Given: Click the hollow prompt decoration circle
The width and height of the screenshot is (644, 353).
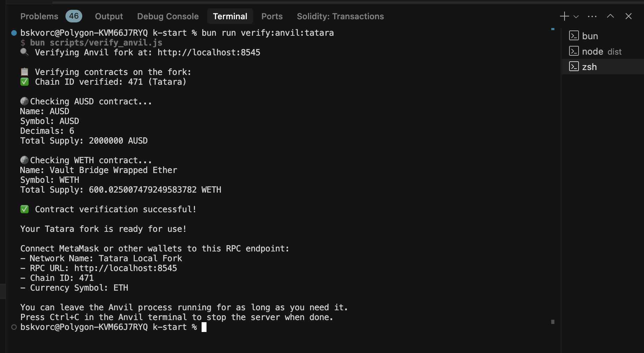Looking at the screenshot, I should coord(14,327).
